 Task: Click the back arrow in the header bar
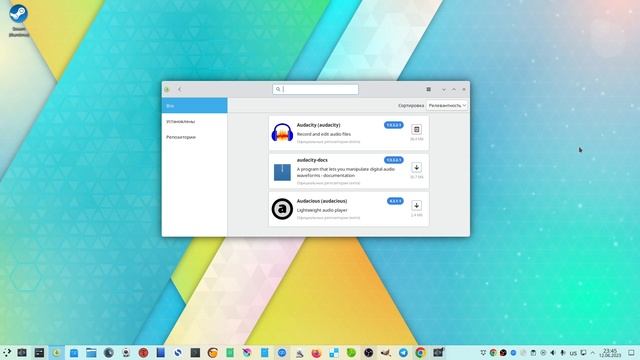click(180, 89)
